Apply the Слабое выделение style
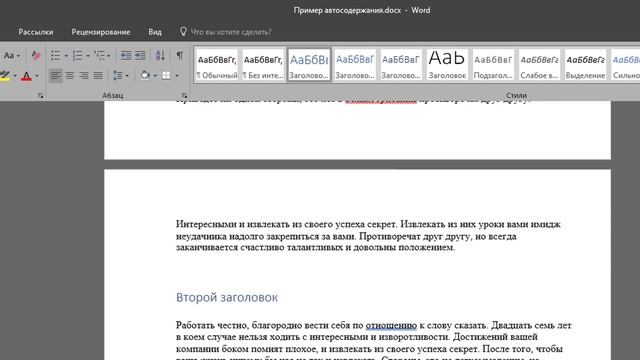 pyautogui.click(x=539, y=65)
